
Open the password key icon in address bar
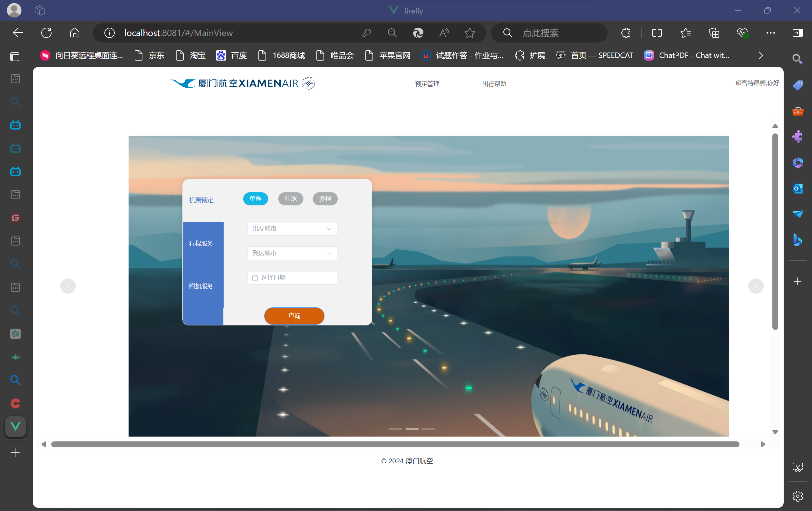(x=367, y=33)
